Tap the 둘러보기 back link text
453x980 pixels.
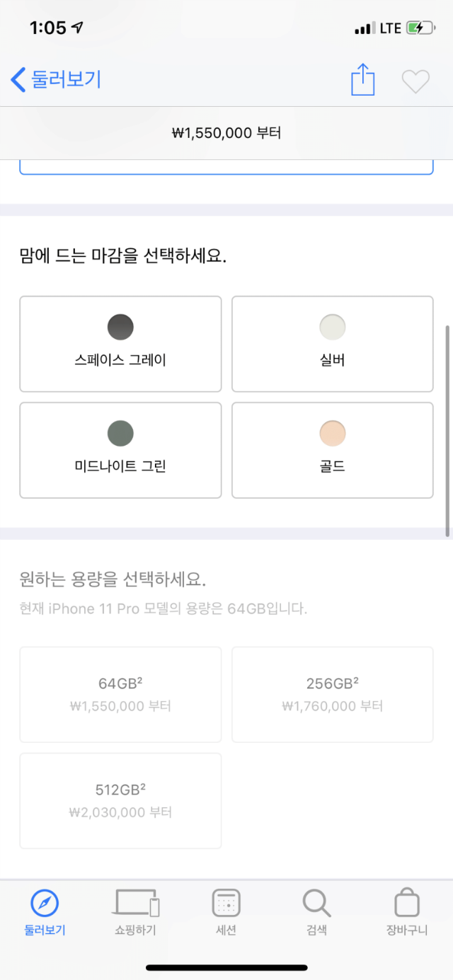67,79
